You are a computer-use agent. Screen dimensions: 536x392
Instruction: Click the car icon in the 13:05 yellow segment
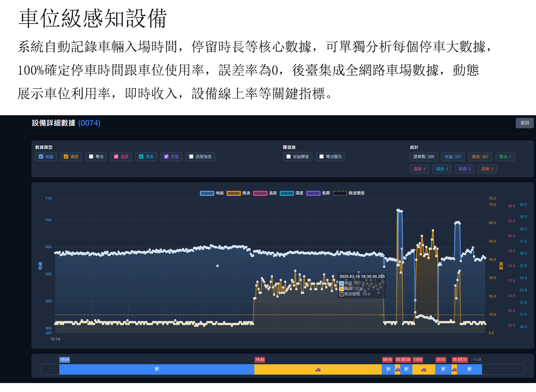click(423, 369)
